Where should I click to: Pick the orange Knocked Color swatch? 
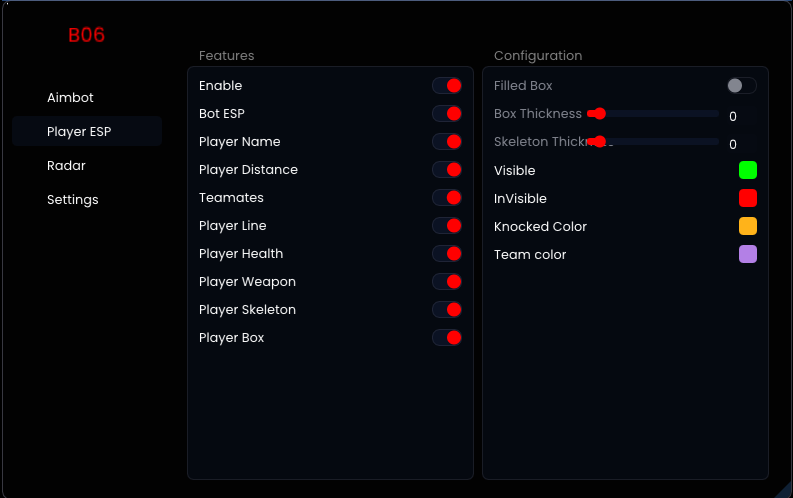coord(748,226)
